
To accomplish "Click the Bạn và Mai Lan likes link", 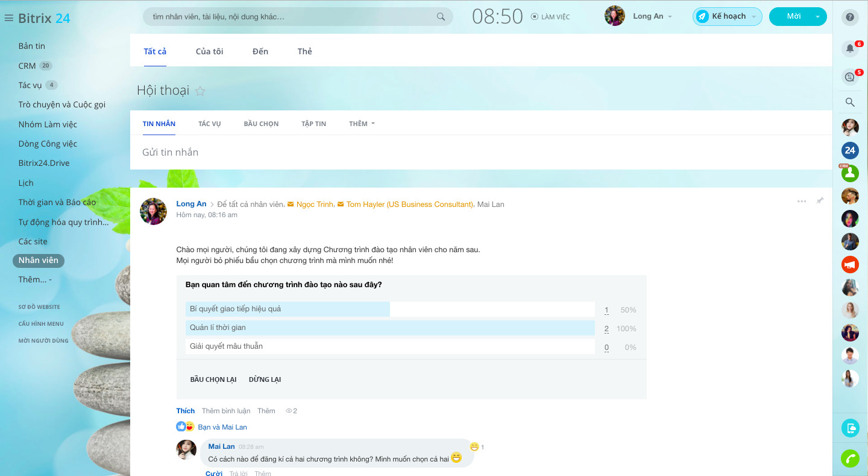I will click(x=222, y=427).
